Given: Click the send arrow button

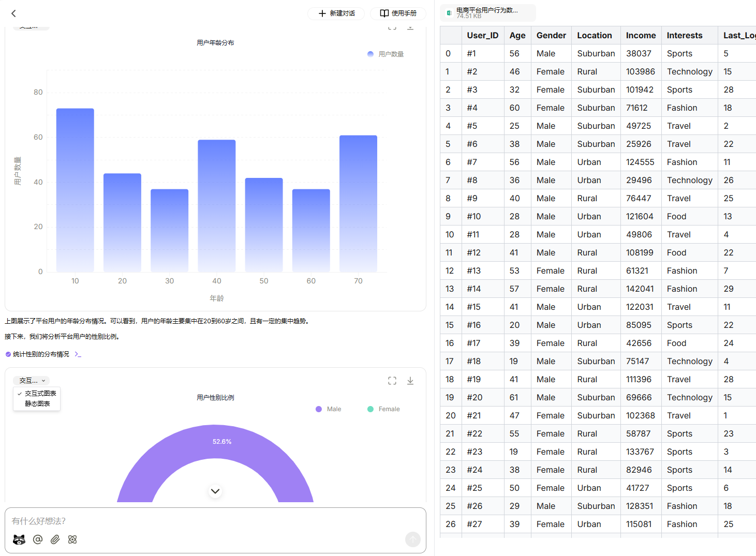Looking at the screenshot, I should point(413,539).
